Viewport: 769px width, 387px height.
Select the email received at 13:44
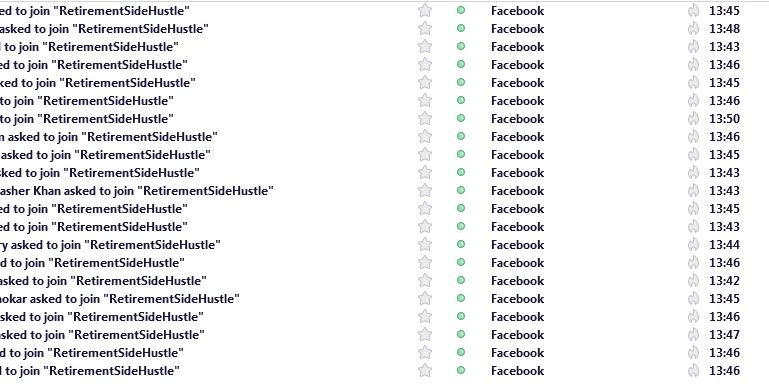point(384,244)
